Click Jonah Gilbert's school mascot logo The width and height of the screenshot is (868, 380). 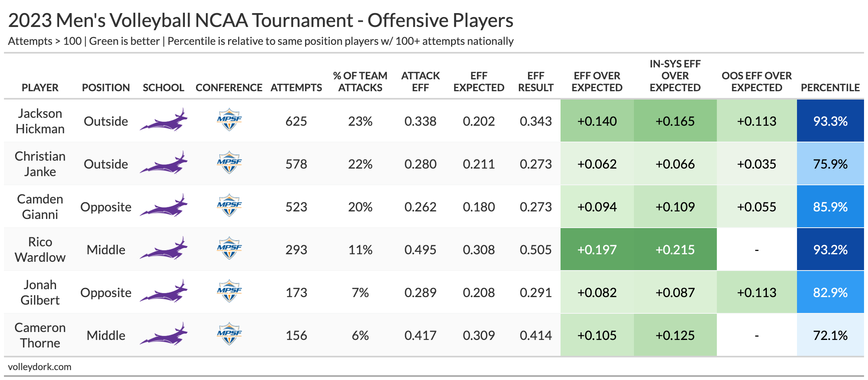[163, 292]
